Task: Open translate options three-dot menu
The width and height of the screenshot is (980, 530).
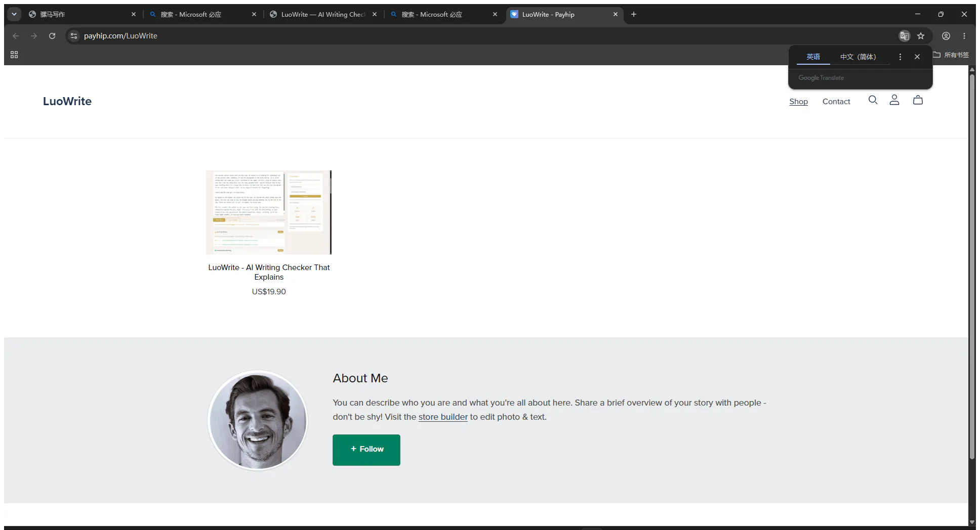Action: pos(900,57)
